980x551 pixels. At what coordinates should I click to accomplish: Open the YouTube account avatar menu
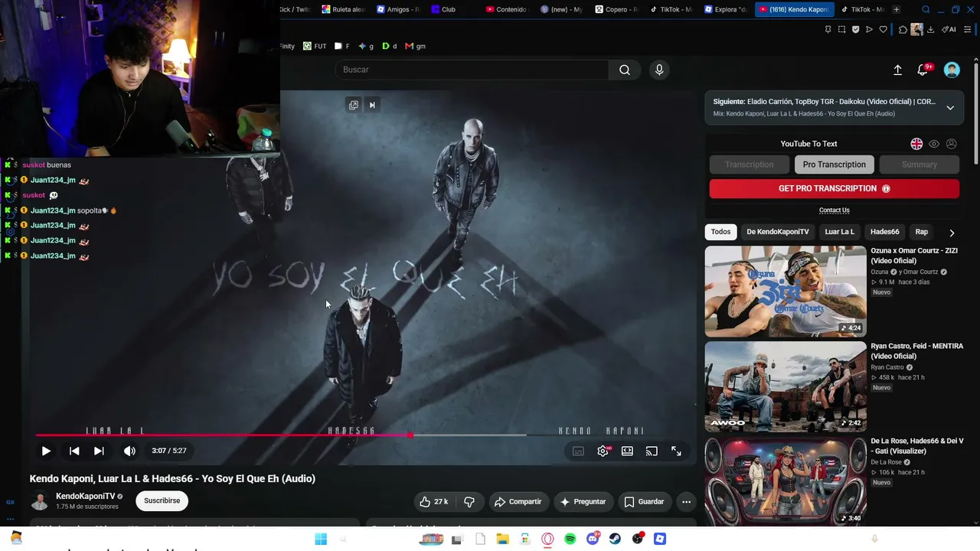coord(952,70)
